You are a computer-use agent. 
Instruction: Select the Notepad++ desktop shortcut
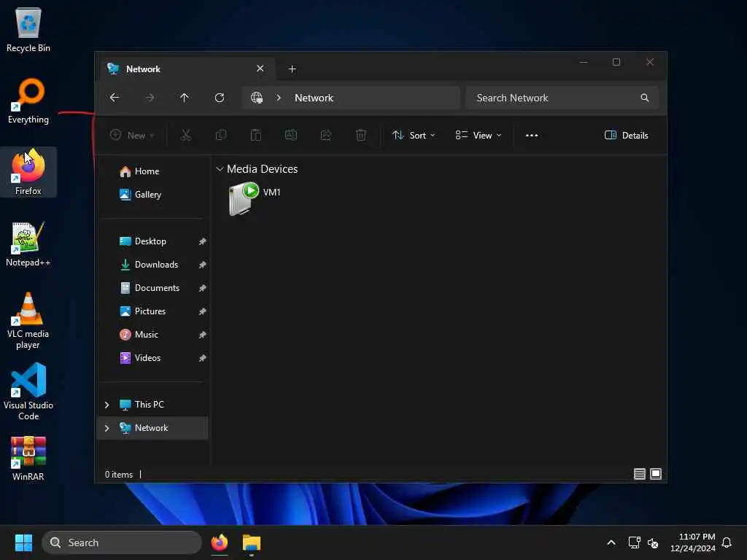28,244
